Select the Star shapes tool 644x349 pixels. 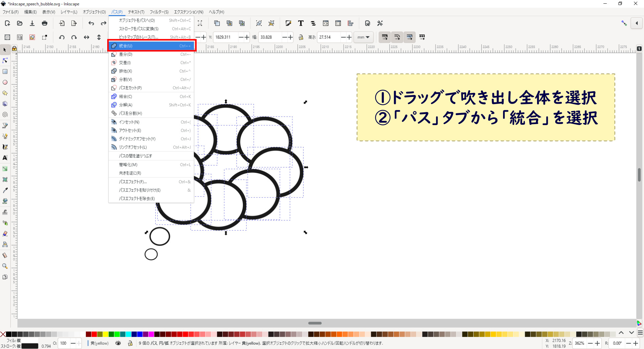5,93
